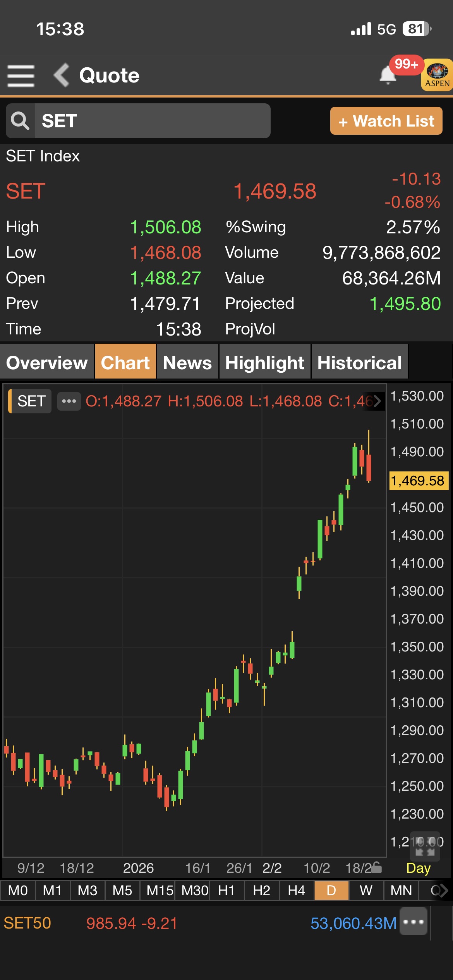This screenshot has height=980, width=453.
Task: Tap the Aspen logo icon
Action: (437, 75)
